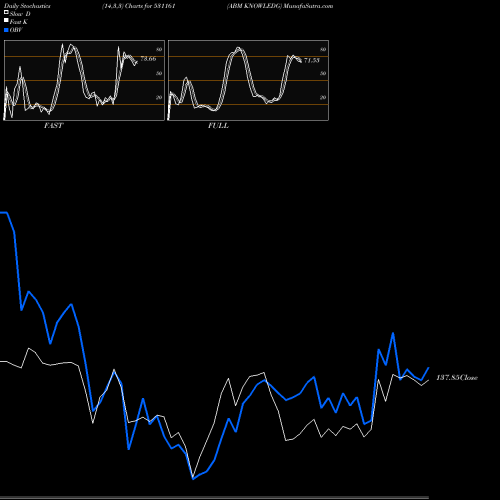The height and width of the screenshot is (500, 500).
Task: Click the Slow D legend swatch
Action: click(x=6, y=13)
